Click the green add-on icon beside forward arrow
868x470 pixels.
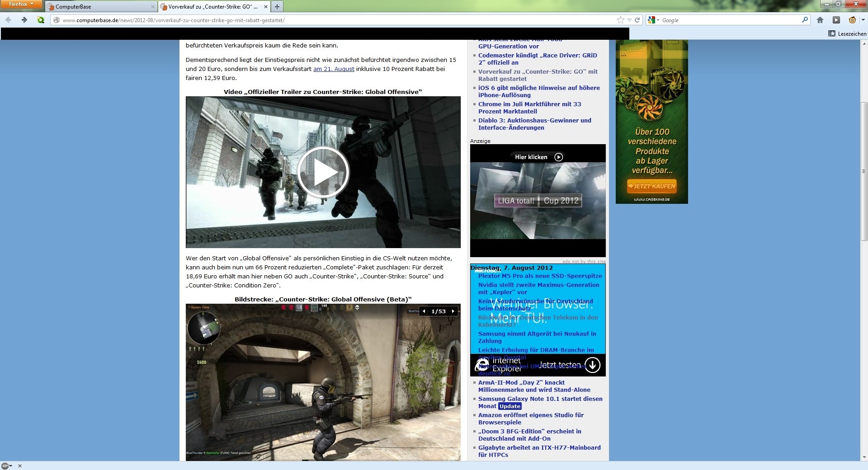[x=41, y=20]
